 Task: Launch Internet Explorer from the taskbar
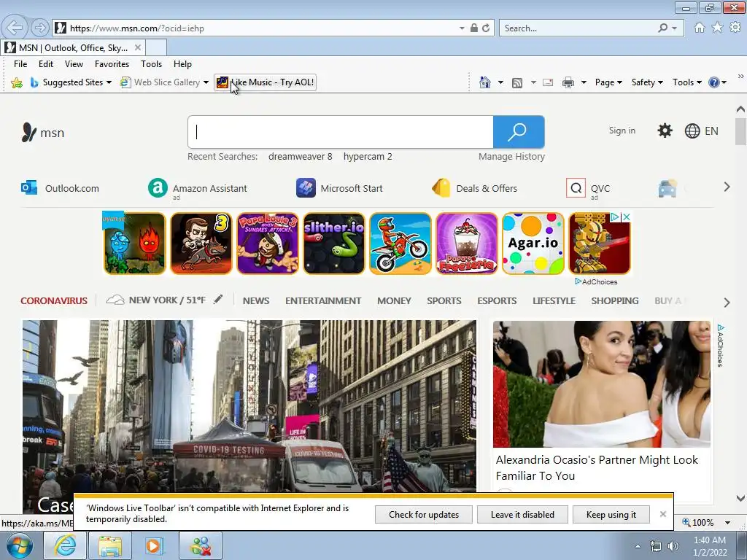[x=65, y=545]
